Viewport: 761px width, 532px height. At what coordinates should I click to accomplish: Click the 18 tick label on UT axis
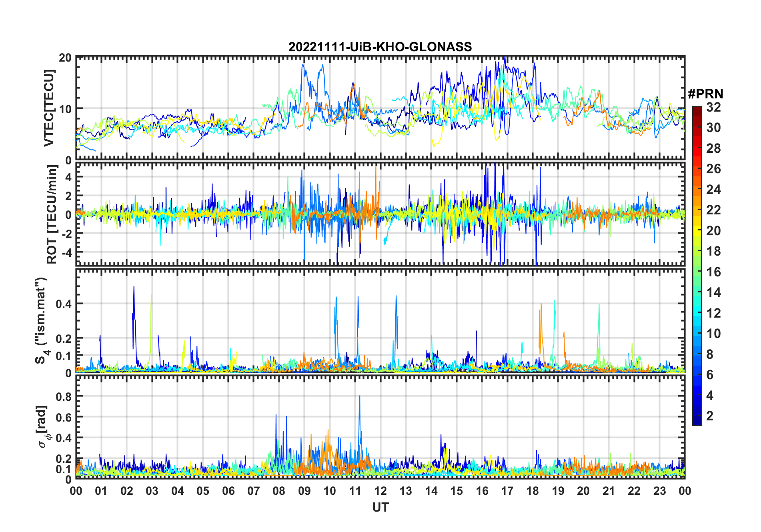click(533, 491)
